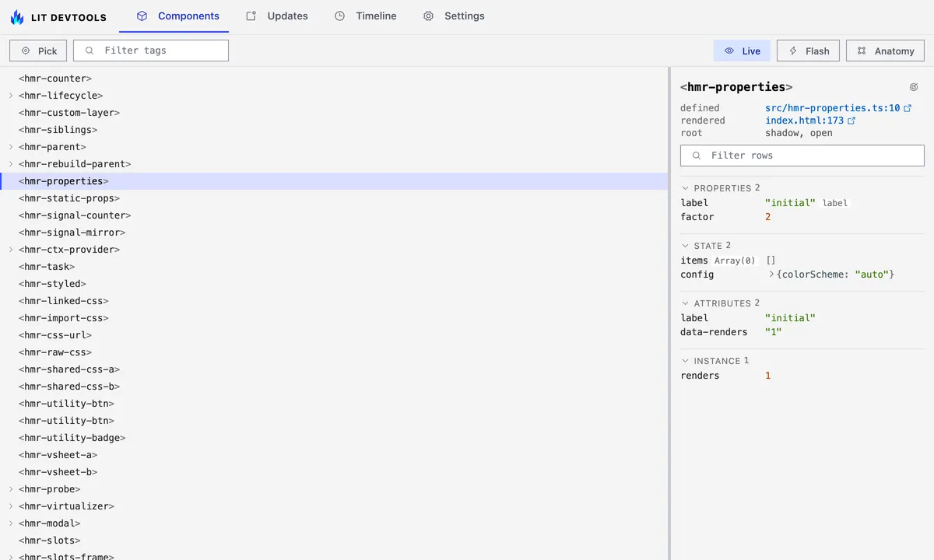Viewport: 934px width, 560px height.
Task: Select the hmr-raw-css row
Action: click(334, 352)
